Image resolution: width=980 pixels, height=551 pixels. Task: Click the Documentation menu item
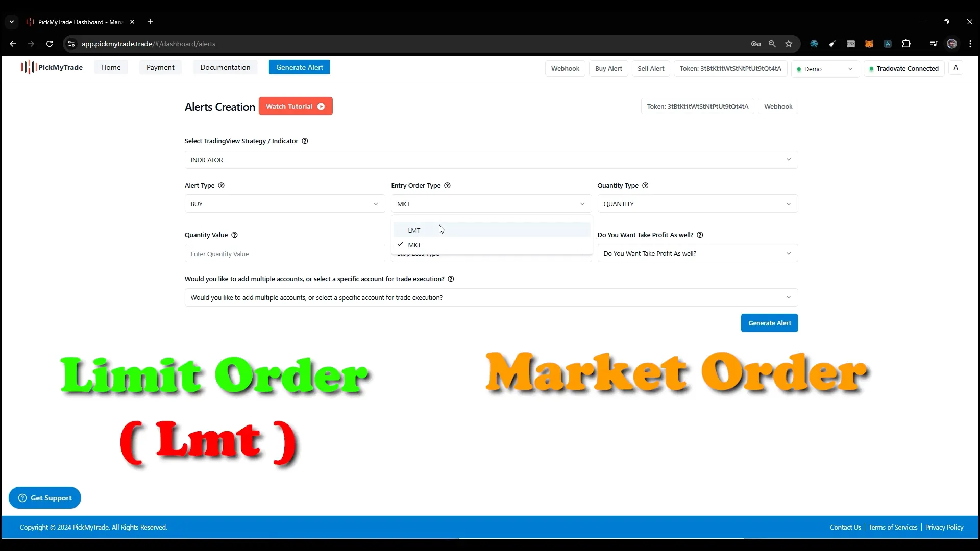coord(225,67)
